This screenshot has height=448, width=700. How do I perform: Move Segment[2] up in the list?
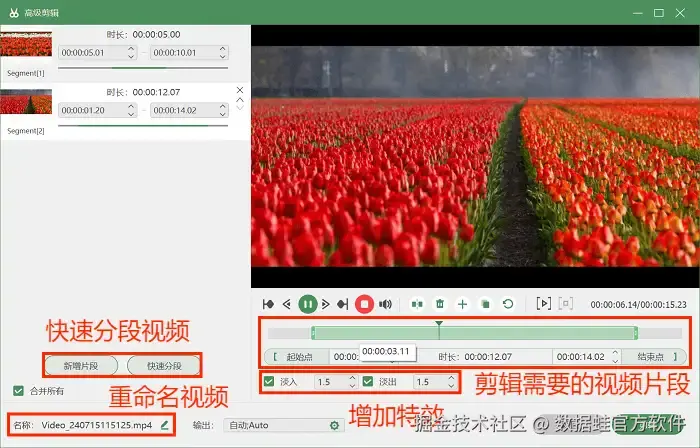pos(240,100)
